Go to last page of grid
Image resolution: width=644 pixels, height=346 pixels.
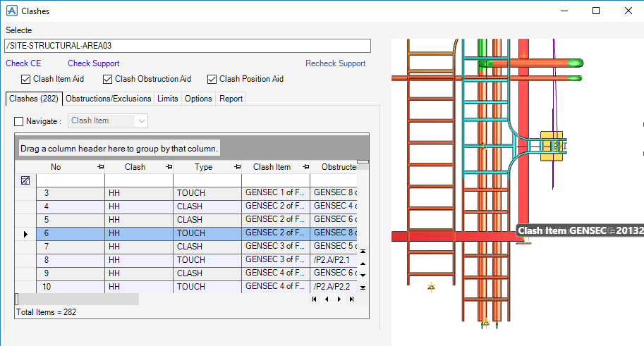351,299
